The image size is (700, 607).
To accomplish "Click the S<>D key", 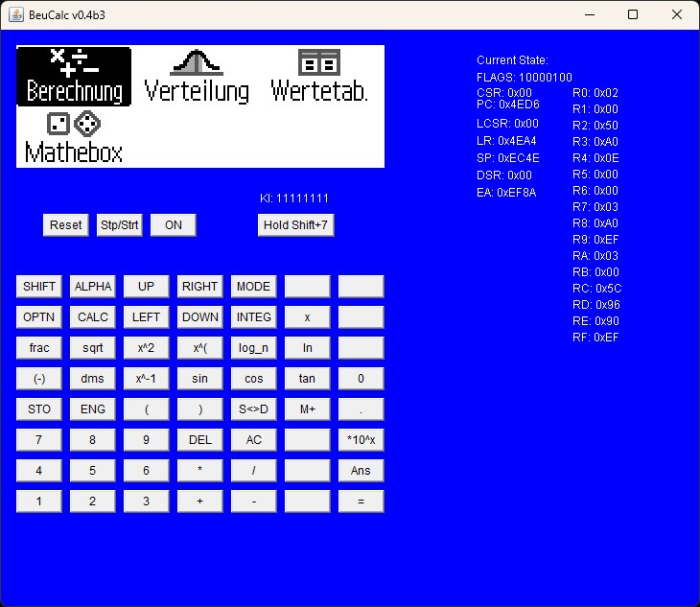I will coord(253,409).
